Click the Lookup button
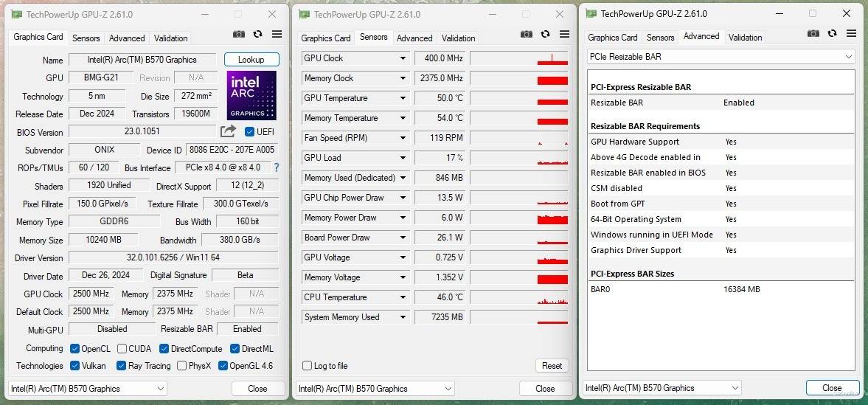Image resolution: width=868 pixels, height=405 pixels. (x=251, y=60)
